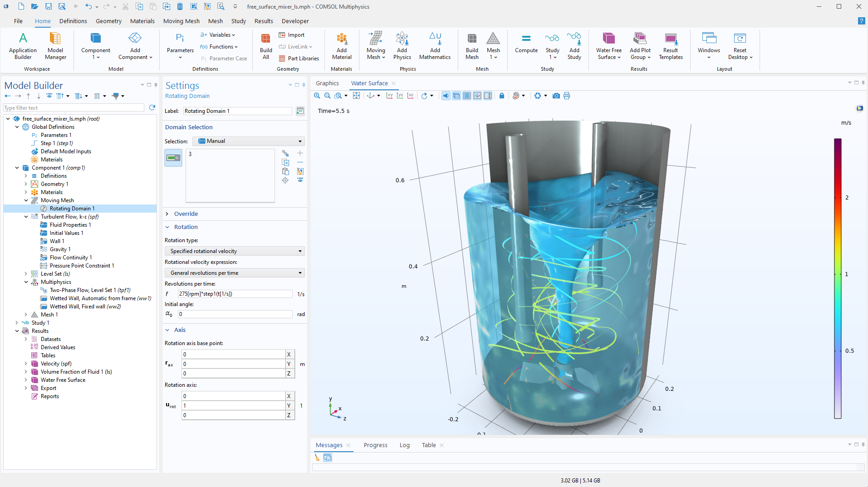868x487 pixels.
Task: Open the Results ribbon tab
Action: pyautogui.click(x=263, y=21)
